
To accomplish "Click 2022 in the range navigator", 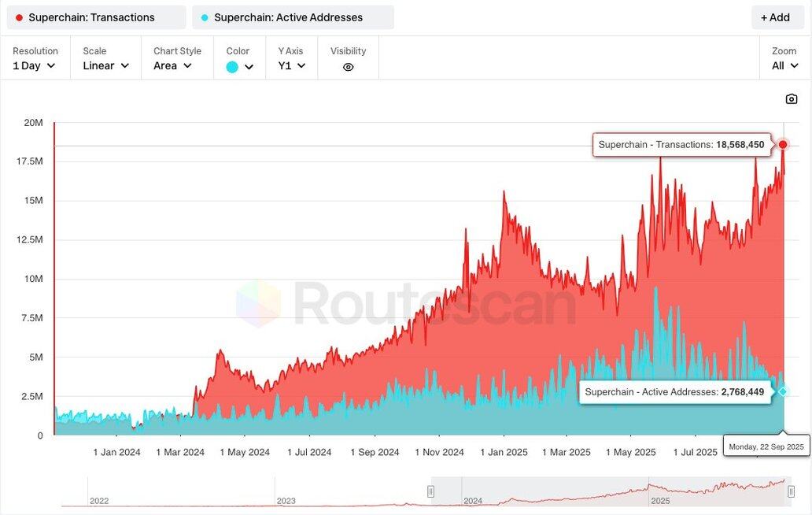I will pos(99,501).
